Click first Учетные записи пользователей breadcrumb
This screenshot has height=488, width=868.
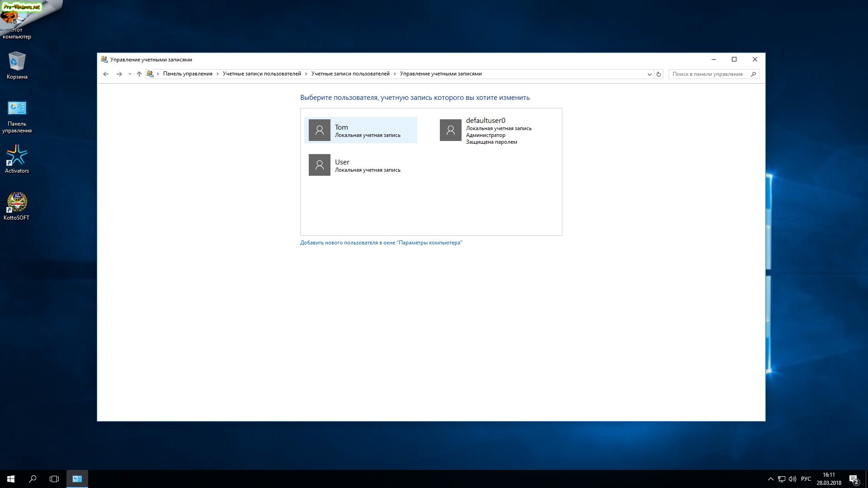pos(261,74)
